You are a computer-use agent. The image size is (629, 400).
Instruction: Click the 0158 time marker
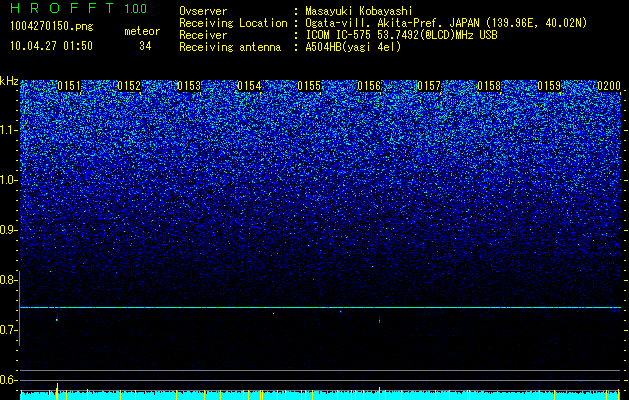[x=489, y=86]
